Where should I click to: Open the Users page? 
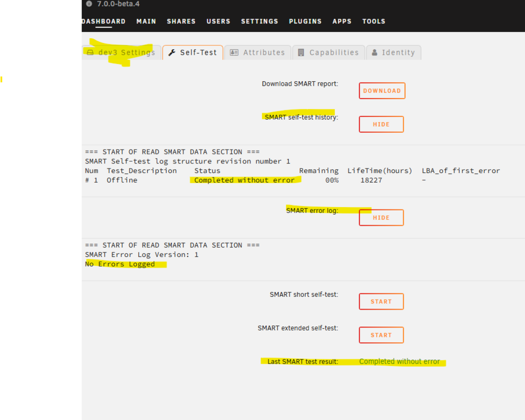218,21
